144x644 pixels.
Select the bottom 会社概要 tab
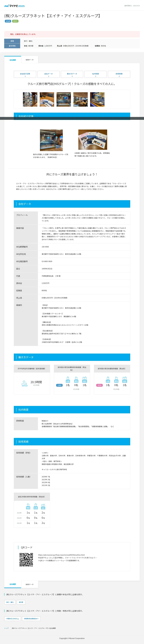13,584
